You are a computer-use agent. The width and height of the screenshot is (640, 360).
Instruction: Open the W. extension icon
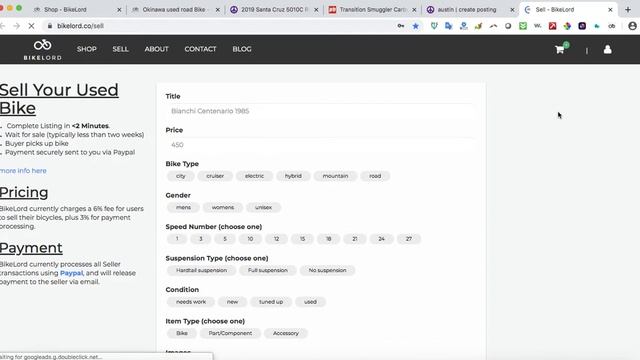coord(538,26)
